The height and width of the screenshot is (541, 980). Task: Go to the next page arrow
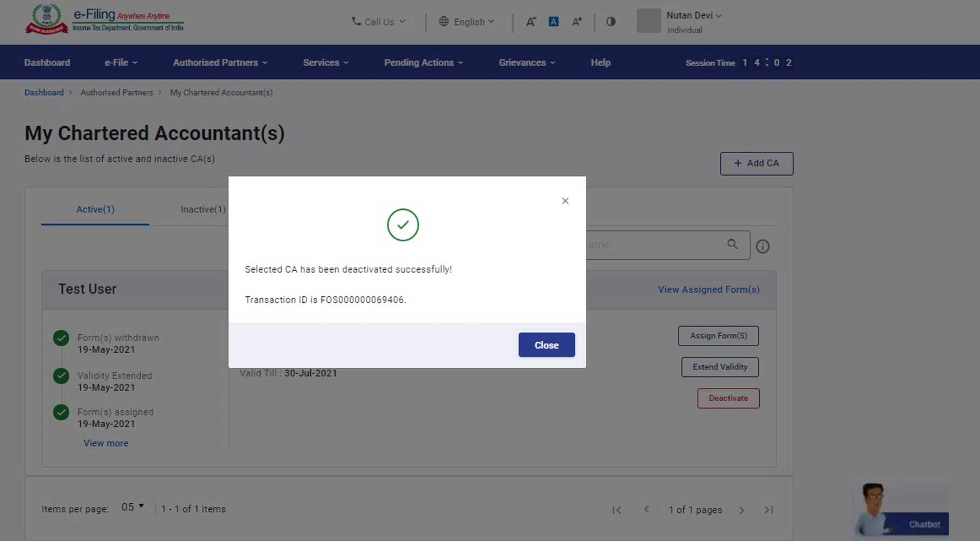(x=741, y=510)
